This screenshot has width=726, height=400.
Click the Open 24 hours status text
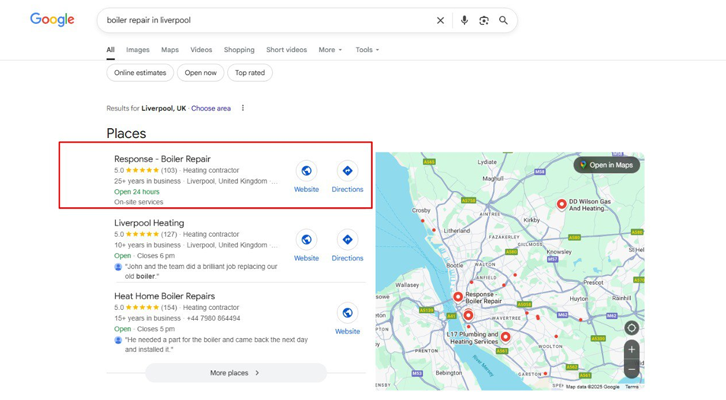[137, 192]
